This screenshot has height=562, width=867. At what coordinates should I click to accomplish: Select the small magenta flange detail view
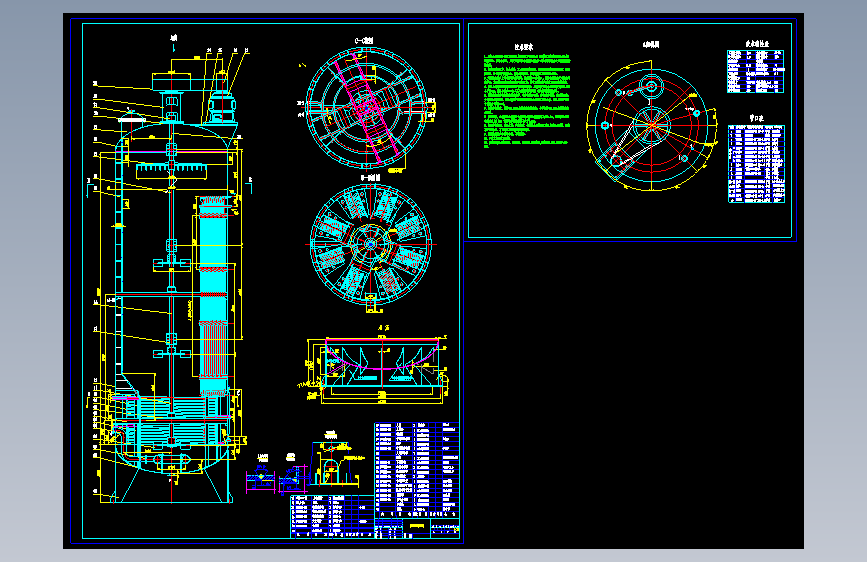coord(260,478)
